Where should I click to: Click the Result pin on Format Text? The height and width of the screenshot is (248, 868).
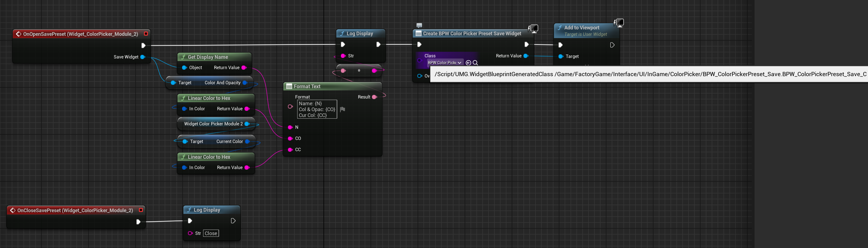[x=374, y=97]
